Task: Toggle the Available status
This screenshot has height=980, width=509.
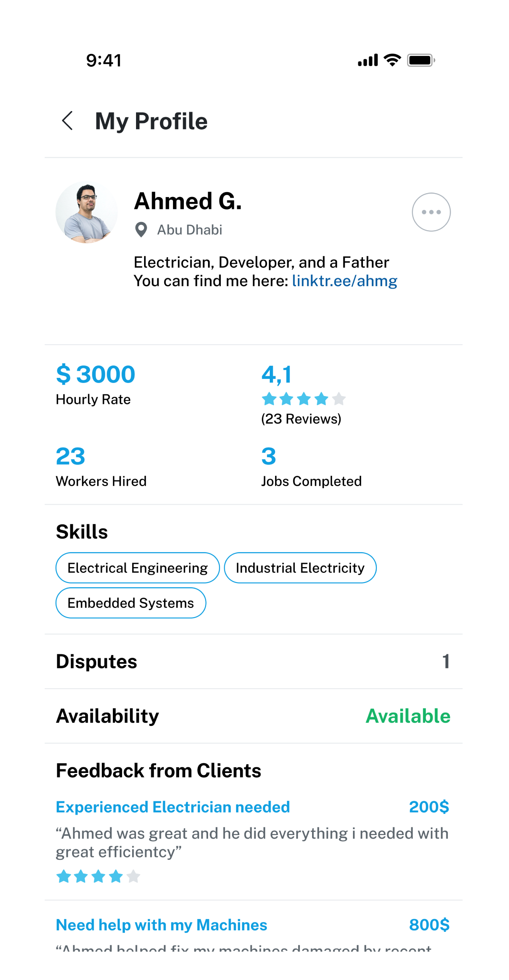Action: 408,716
